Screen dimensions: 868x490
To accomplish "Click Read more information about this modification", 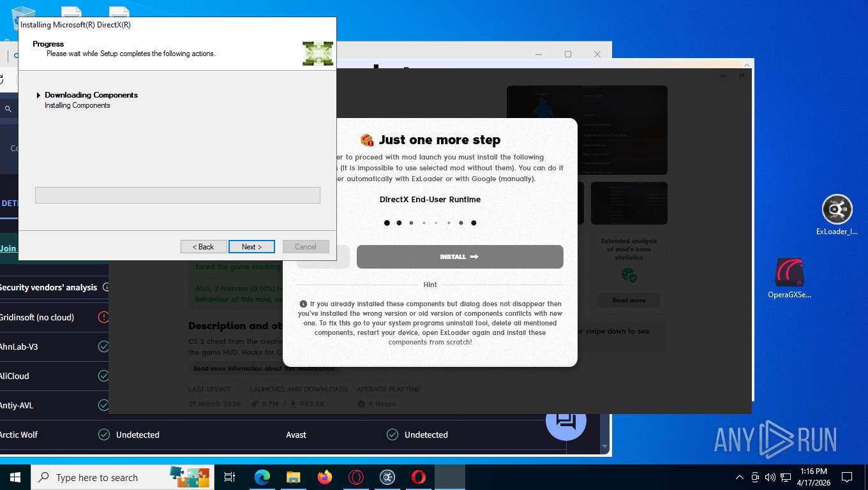I will [x=264, y=368].
